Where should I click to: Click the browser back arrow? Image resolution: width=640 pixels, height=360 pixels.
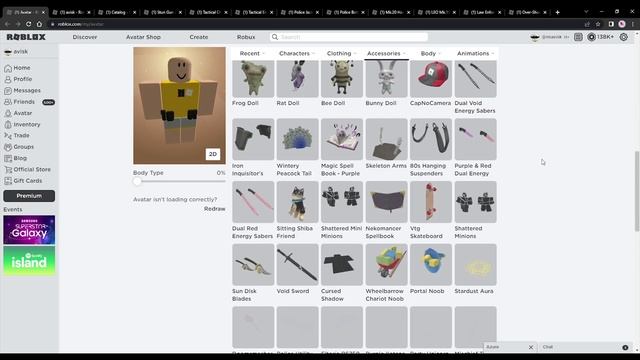pyautogui.click(x=7, y=24)
